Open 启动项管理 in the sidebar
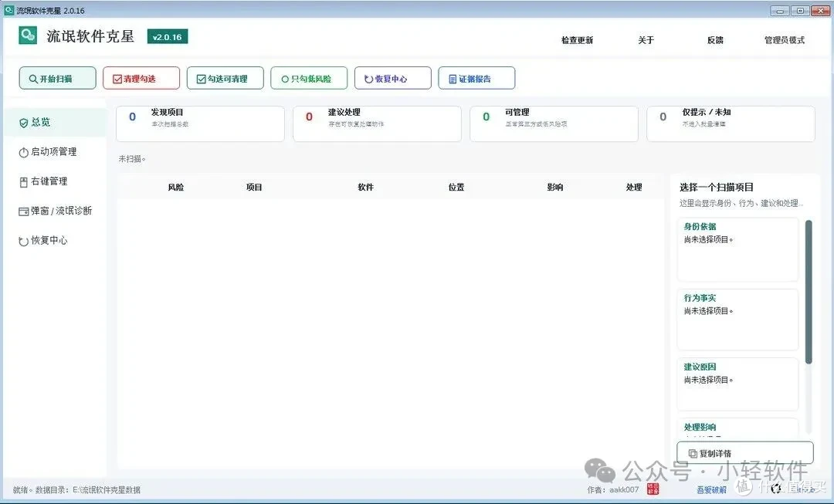The height and width of the screenshot is (504, 834). [56, 152]
